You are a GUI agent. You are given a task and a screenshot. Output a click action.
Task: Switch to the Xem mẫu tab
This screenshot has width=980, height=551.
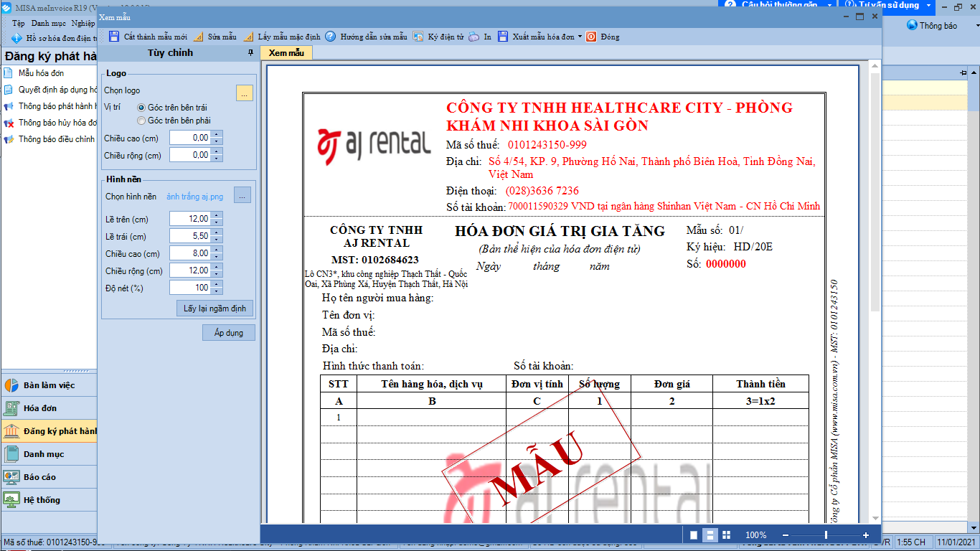click(286, 53)
